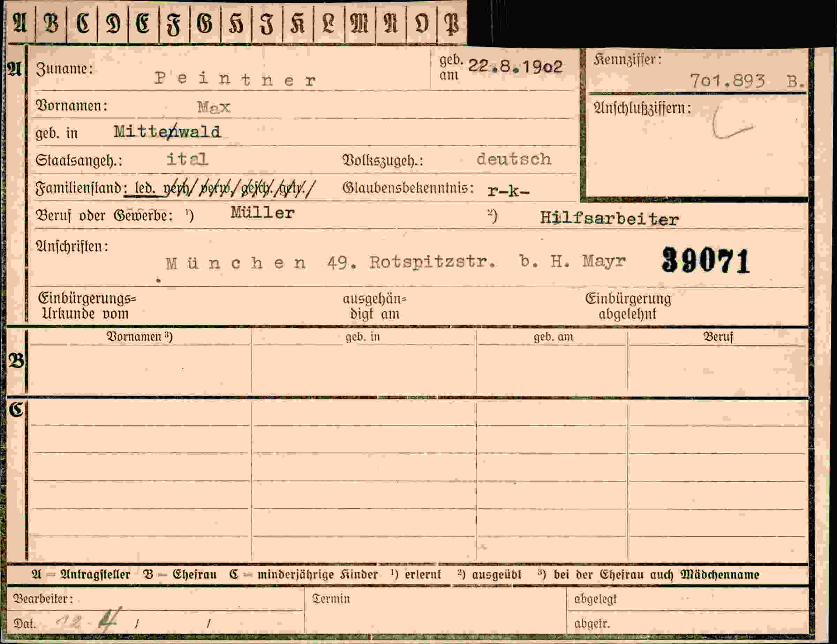
Task: Click the legend 'A = Antragsteller'
Action: (81, 575)
